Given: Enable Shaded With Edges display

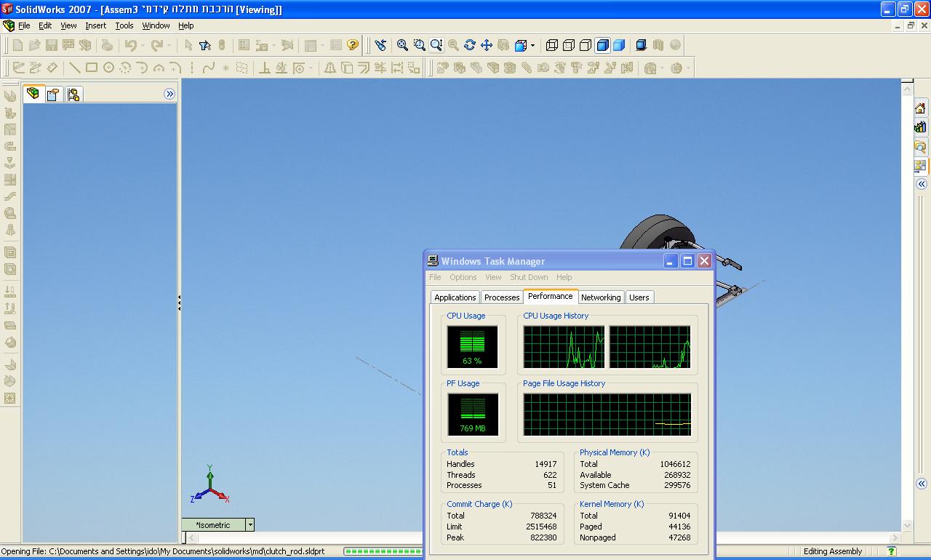Looking at the screenshot, I should [x=602, y=45].
